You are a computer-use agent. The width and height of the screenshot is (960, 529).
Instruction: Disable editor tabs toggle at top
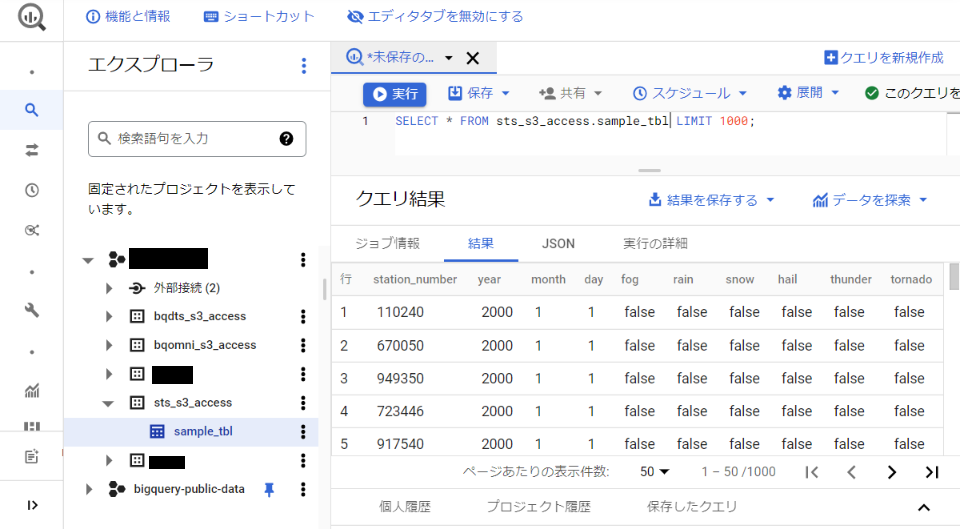click(435, 17)
